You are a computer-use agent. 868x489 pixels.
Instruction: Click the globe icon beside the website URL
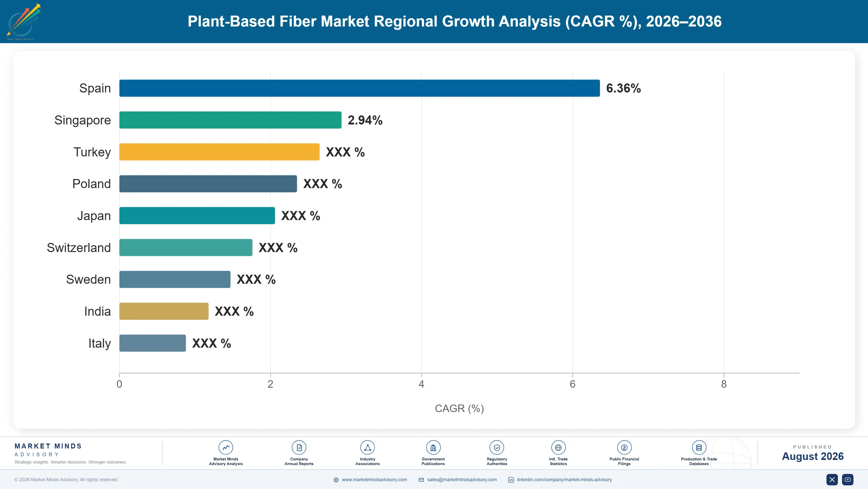[336, 480]
